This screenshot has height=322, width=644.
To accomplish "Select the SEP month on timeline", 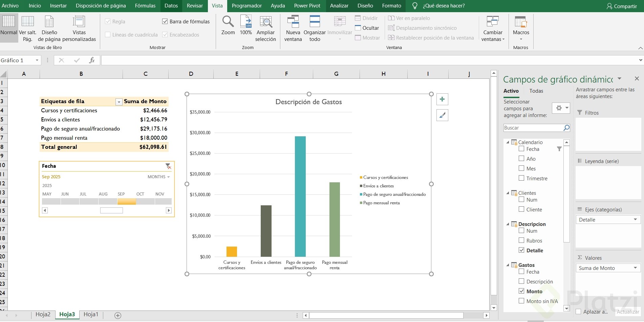I will (x=127, y=202).
